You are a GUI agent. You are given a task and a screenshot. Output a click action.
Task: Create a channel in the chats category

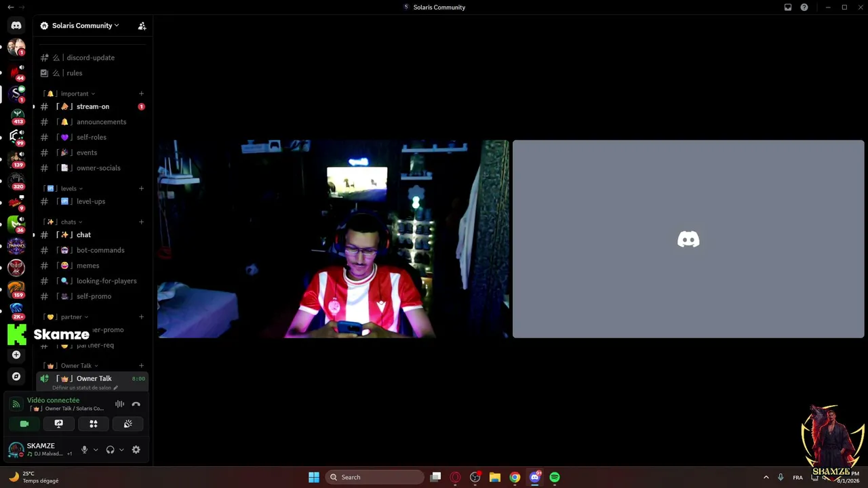tap(141, 222)
